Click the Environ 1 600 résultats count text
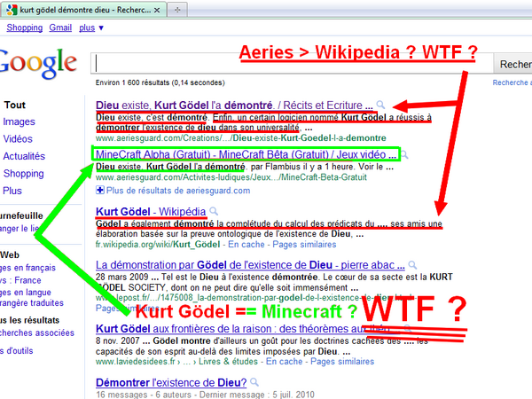Screen dimensions: 532x399 (160, 82)
